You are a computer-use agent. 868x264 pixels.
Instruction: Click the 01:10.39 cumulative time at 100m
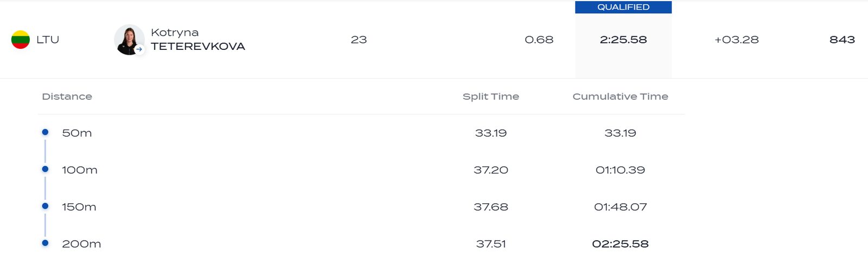click(620, 170)
